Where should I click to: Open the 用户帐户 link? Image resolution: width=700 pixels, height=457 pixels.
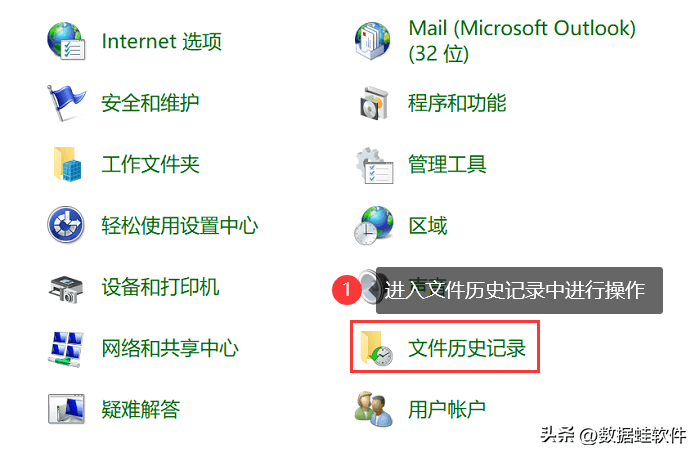coord(447,409)
